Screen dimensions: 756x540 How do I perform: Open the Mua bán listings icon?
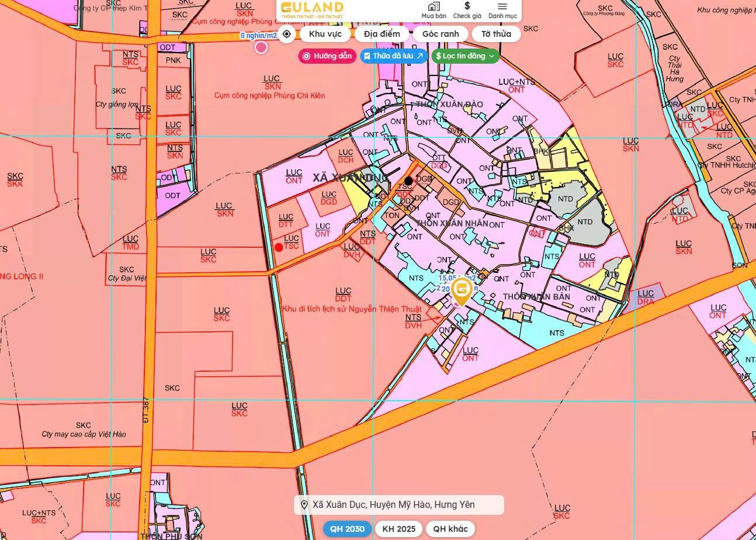(x=434, y=10)
